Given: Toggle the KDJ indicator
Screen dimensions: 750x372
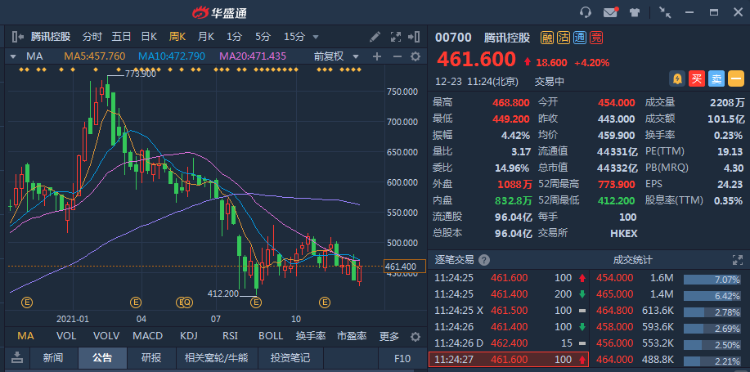Looking at the screenshot, I should click(188, 336).
